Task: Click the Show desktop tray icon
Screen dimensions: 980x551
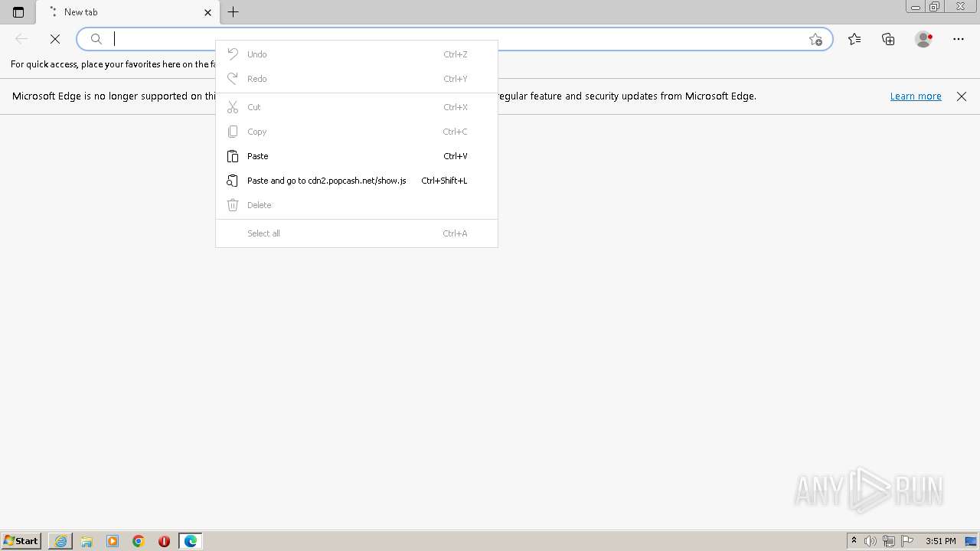Action: 971,541
